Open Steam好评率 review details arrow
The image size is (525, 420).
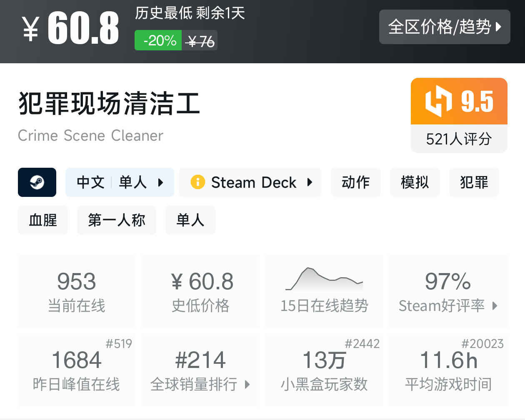(495, 306)
